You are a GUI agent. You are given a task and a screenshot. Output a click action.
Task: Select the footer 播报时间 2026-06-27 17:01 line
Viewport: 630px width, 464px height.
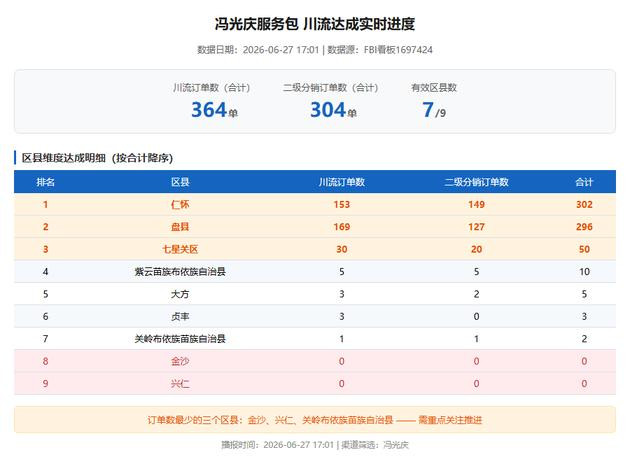(x=315, y=445)
